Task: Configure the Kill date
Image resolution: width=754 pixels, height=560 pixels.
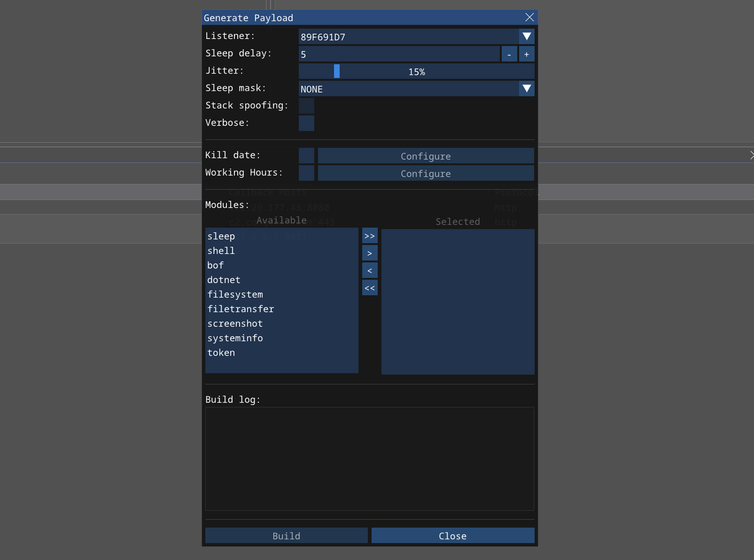Action: point(426,156)
